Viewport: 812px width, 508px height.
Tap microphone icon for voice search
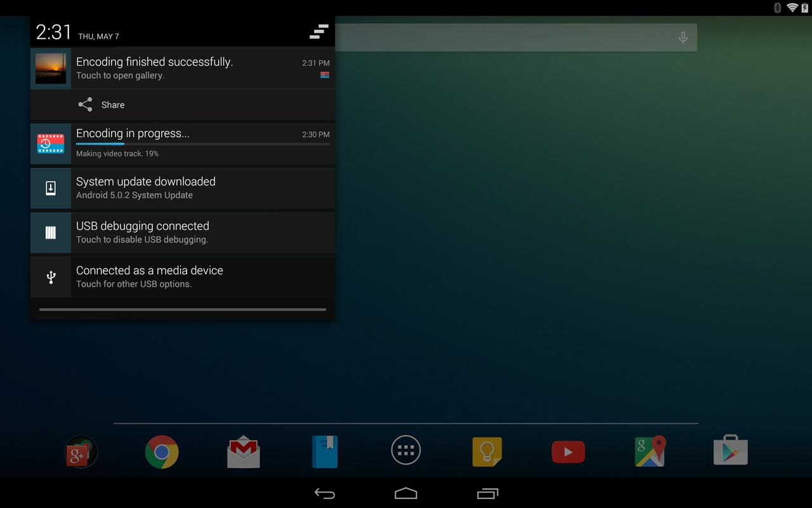683,38
